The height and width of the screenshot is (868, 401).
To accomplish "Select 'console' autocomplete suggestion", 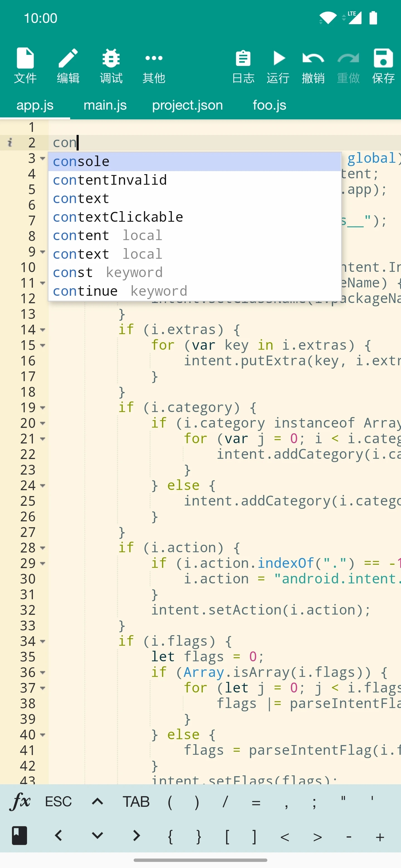I will pos(194,162).
